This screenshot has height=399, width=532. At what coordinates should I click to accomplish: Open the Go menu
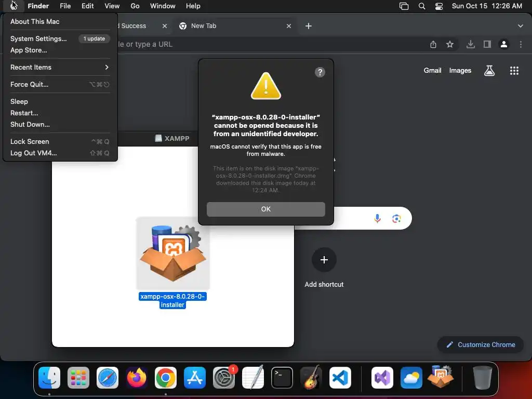coord(135,6)
